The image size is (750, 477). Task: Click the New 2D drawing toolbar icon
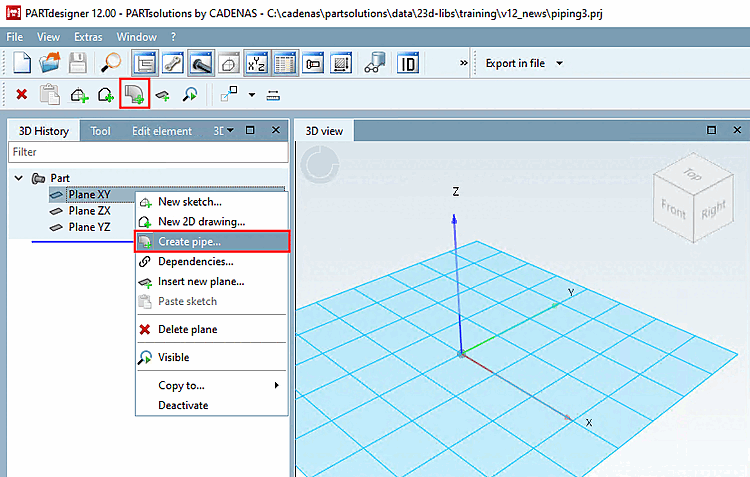[106, 95]
